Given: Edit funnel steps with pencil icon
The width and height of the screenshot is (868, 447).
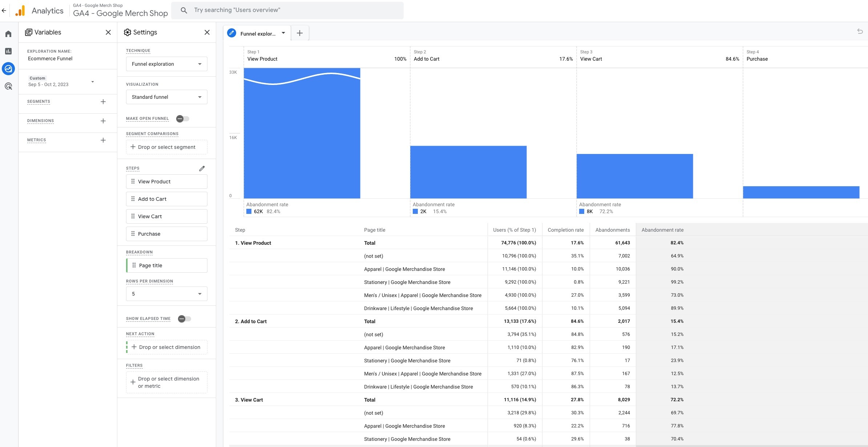Looking at the screenshot, I should coord(202,168).
